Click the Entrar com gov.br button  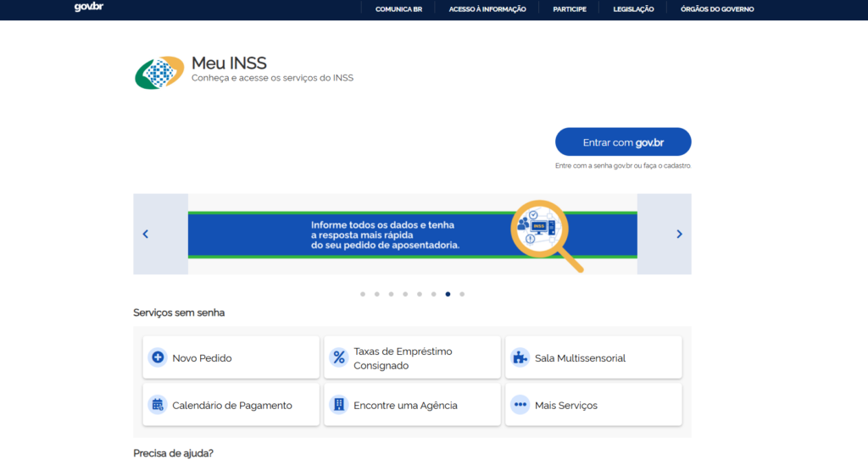pos(623,142)
